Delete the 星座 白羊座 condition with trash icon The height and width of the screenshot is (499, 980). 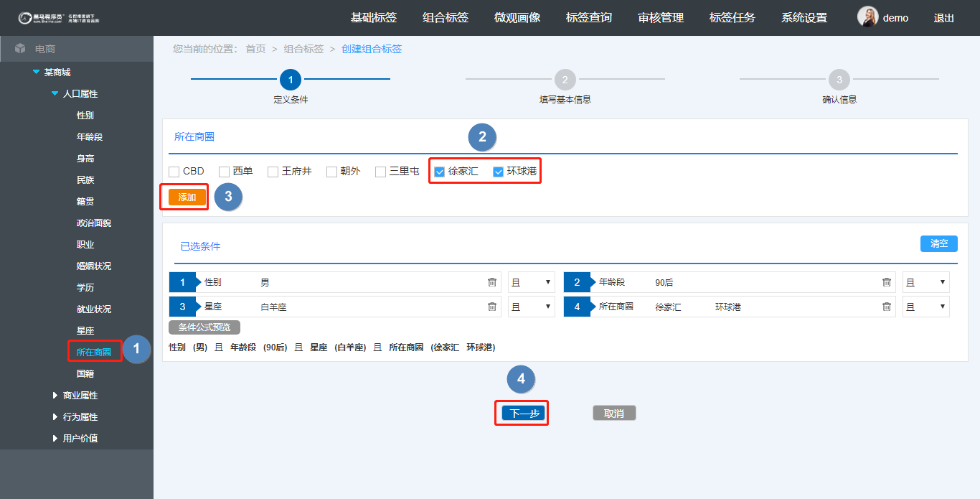(492, 307)
